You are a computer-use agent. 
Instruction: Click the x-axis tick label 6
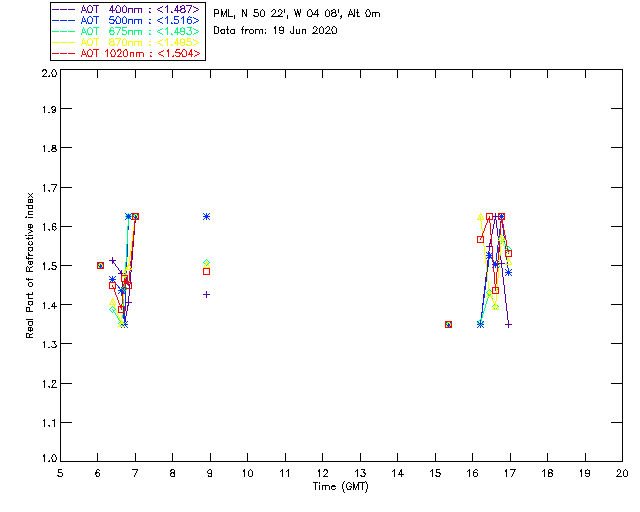pos(98,473)
